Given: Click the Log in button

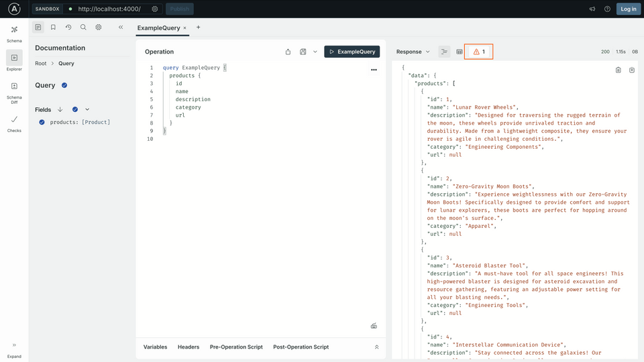Looking at the screenshot, I should [x=628, y=9].
